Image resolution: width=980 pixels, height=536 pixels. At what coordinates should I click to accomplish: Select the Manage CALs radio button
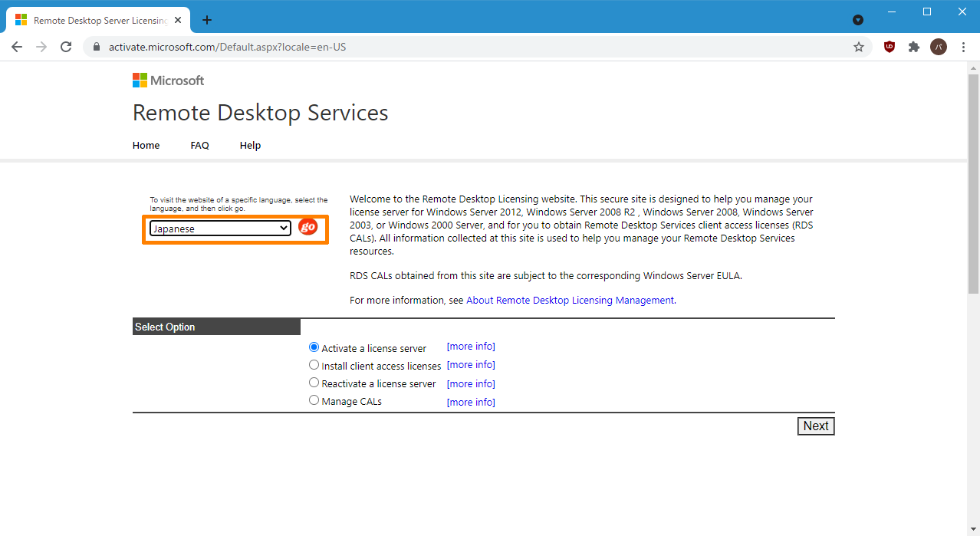314,400
